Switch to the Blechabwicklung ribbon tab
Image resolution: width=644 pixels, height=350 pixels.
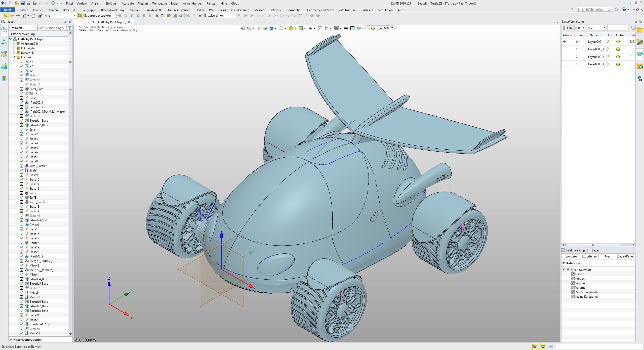point(112,10)
